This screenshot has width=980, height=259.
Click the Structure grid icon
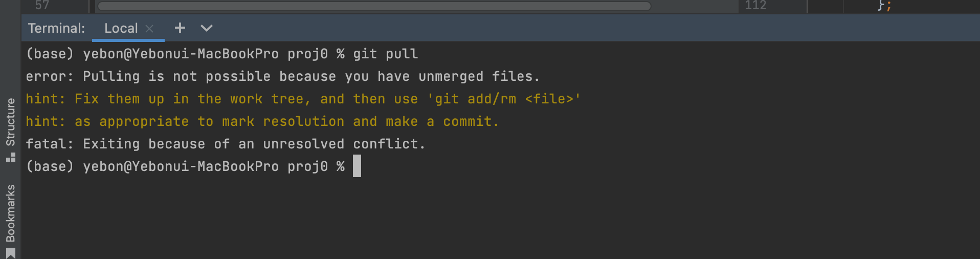(x=11, y=157)
